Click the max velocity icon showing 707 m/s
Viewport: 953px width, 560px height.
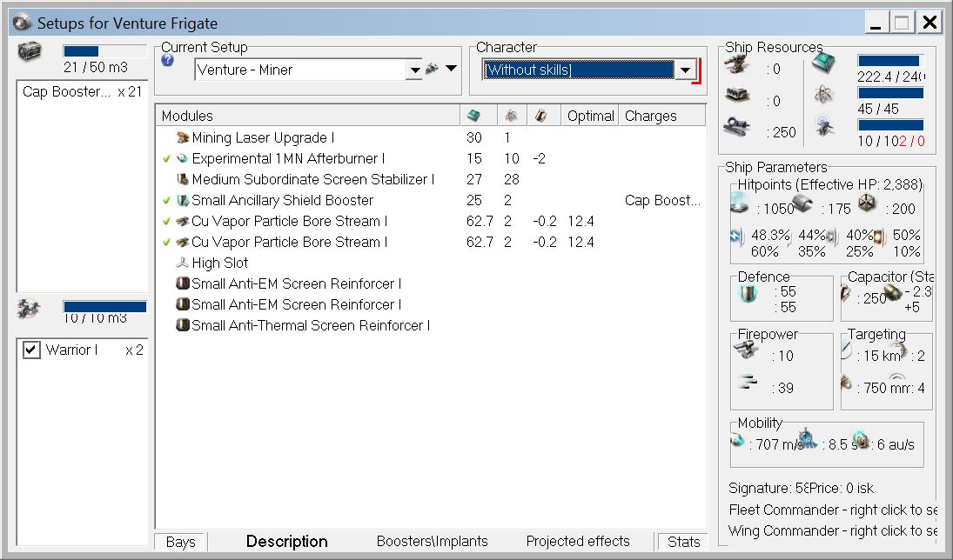coord(737,440)
